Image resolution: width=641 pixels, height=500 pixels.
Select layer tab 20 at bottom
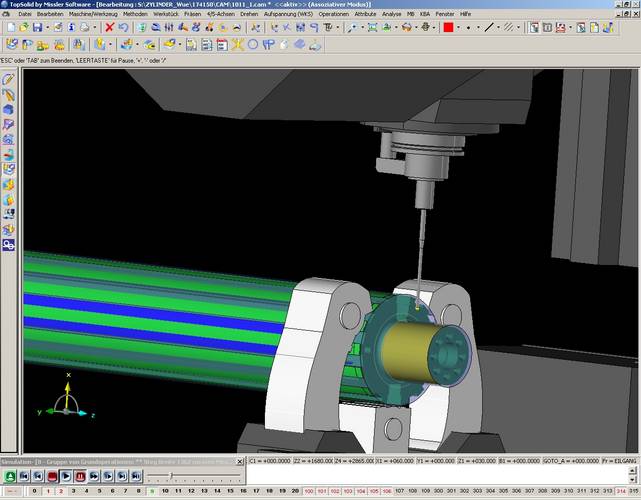296,491
